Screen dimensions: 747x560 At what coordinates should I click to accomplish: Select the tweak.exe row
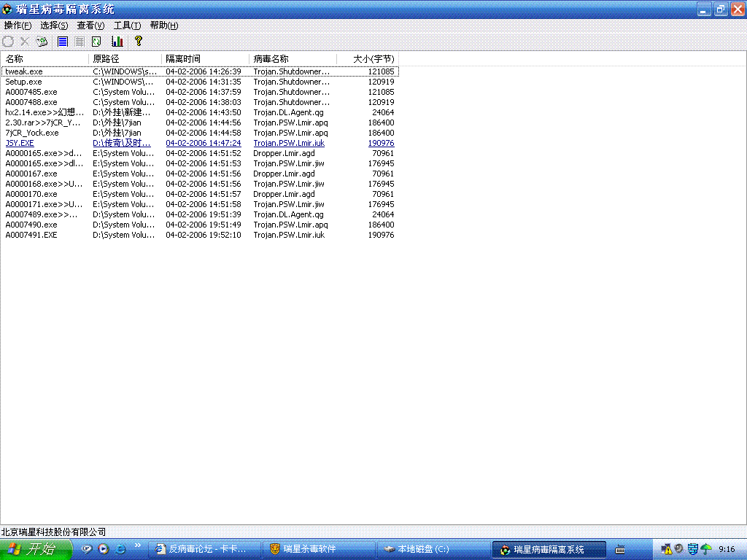tap(200, 71)
